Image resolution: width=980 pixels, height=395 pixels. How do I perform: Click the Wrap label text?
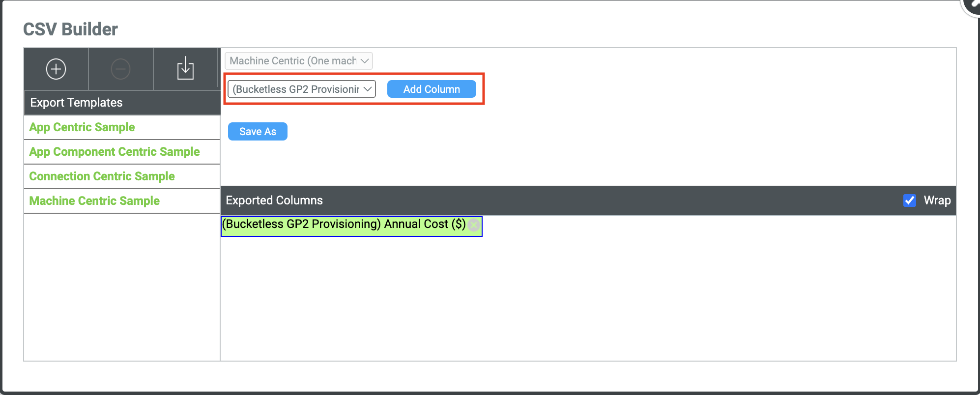[937, 200]
